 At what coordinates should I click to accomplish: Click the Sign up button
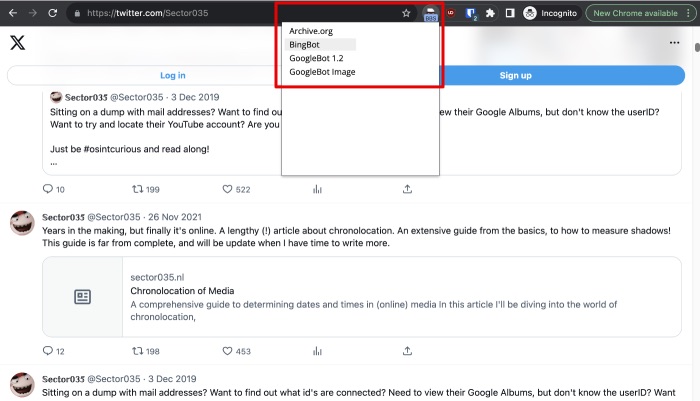(x=516, y=75)
